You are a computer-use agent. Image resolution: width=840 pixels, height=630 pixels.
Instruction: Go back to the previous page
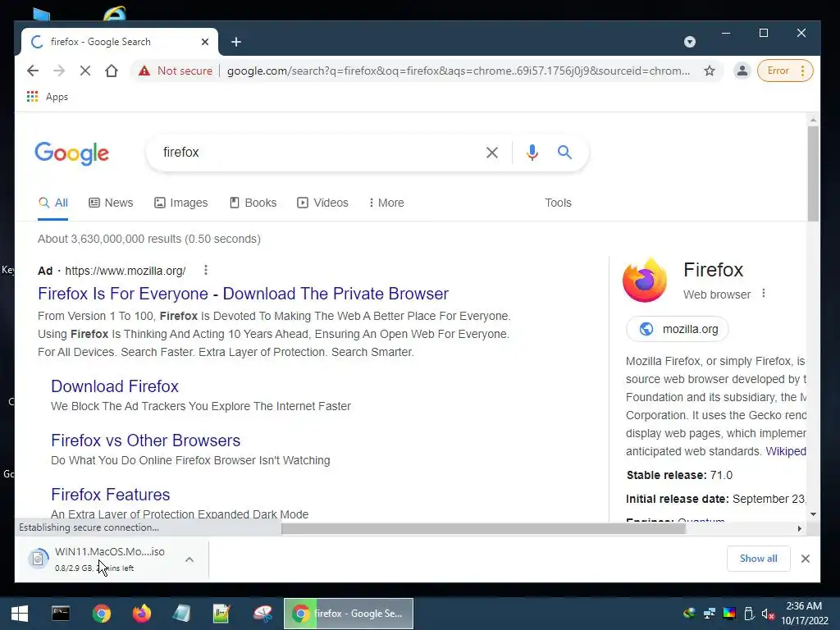pos(33,71)
